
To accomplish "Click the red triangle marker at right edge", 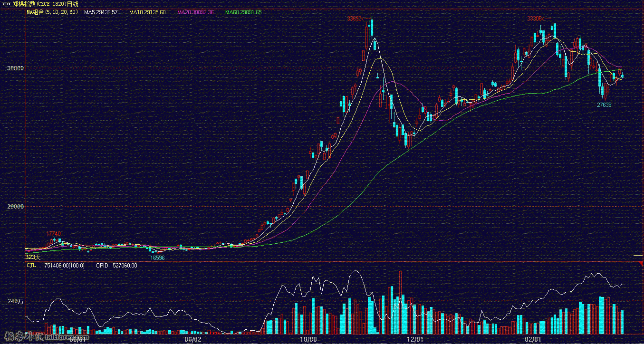I will tap(641, 263).
